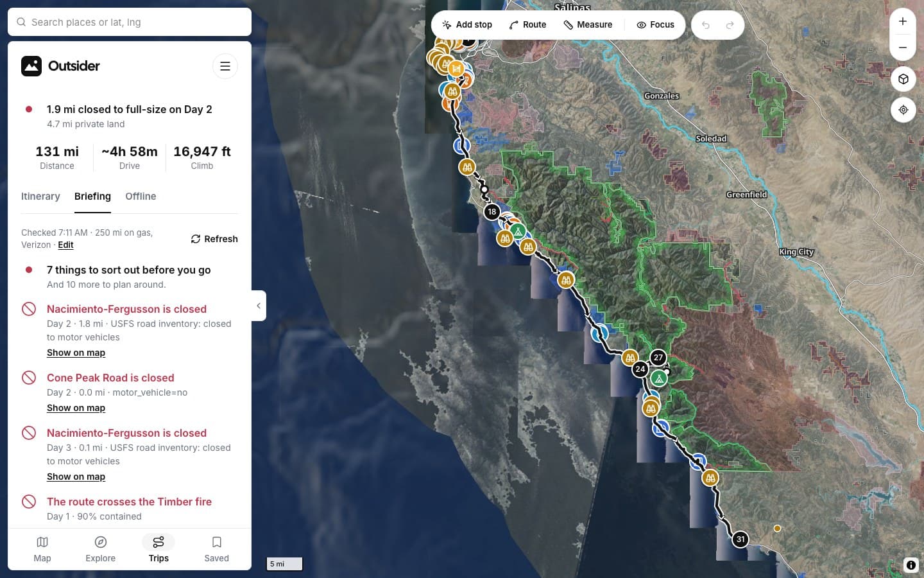Open Saved in bottom navigation
The width and height of the screenshot is (924, 578).
pos(217,549)
